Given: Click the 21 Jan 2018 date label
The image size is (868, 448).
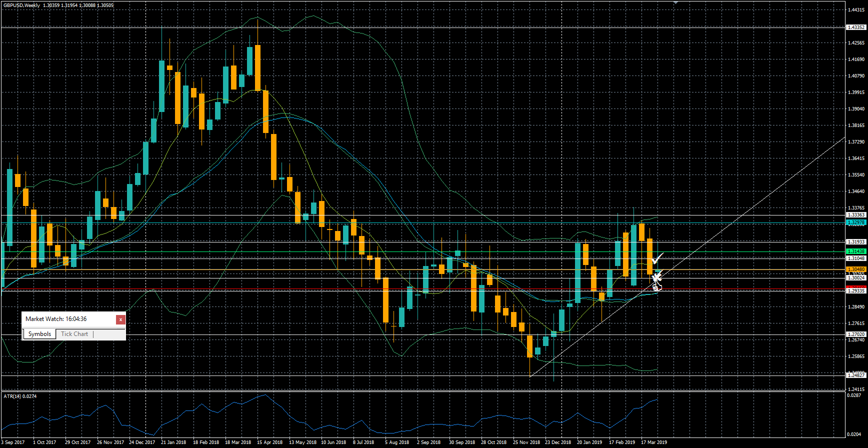Looking at the screenshot, I should tap(173, 442).
